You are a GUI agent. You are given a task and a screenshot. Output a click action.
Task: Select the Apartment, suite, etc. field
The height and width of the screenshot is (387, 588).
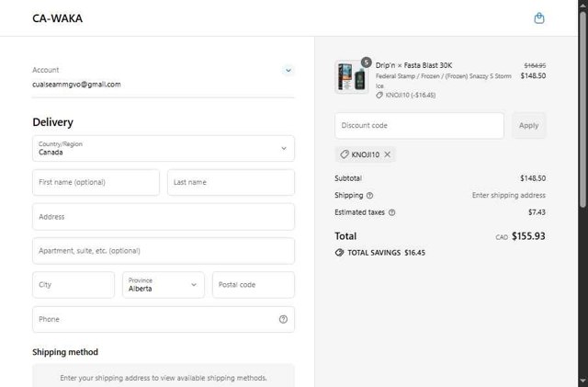pyautogui.click(x=164, y=251)
